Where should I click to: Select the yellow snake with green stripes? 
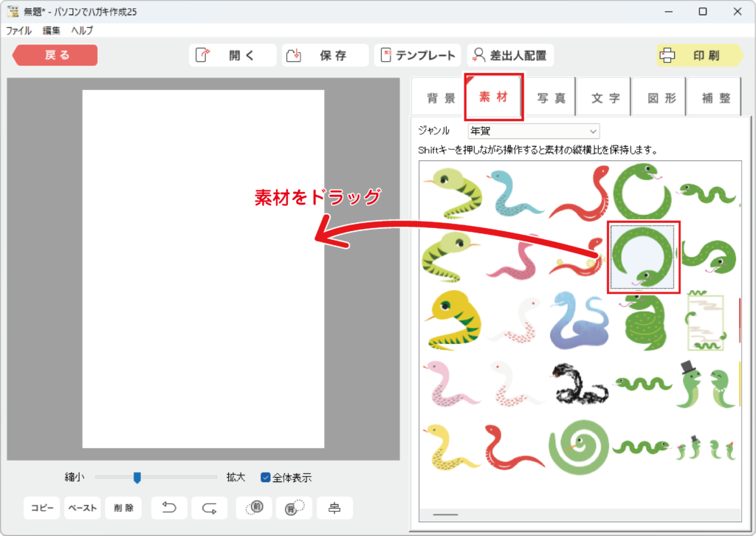[453, 320]
